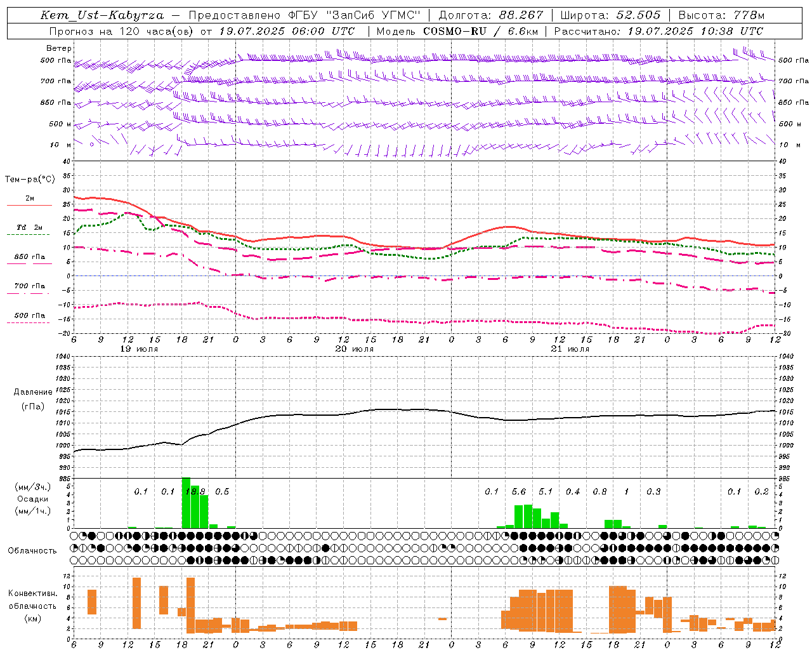Viewport: 812px width, 650px height.
Task: Click the "Ветер" wind panel label
Action: pyautogui.click(x=59, y=48)
